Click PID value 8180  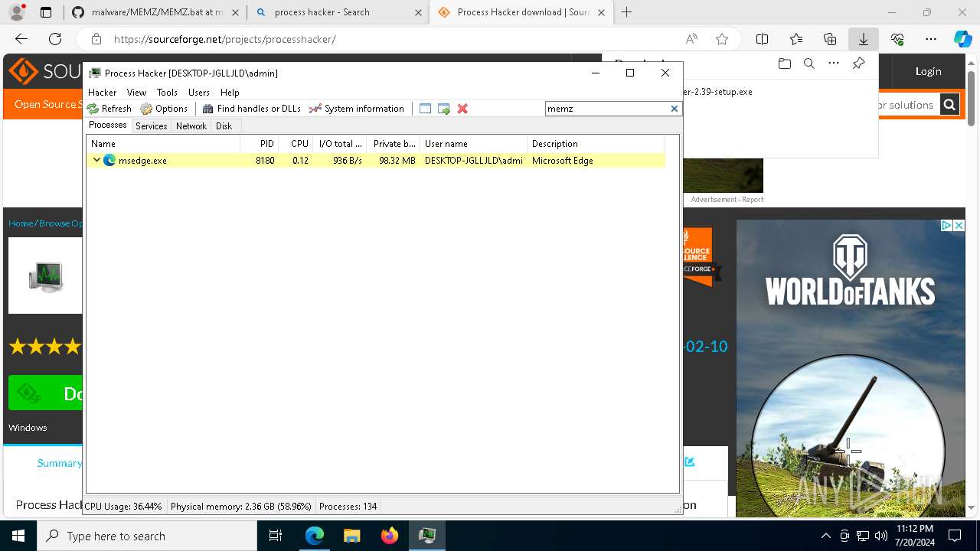click(265, 160)
